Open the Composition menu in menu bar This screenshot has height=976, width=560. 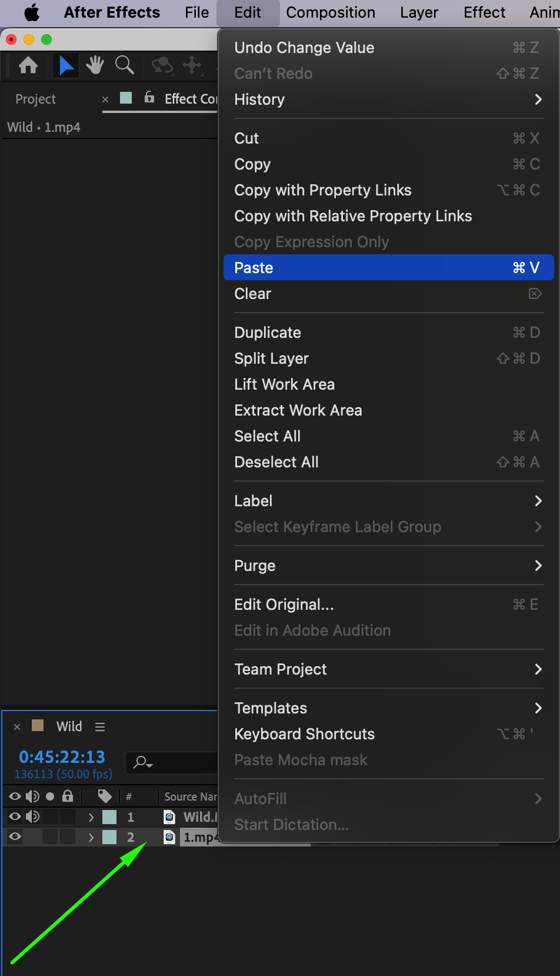331,12
